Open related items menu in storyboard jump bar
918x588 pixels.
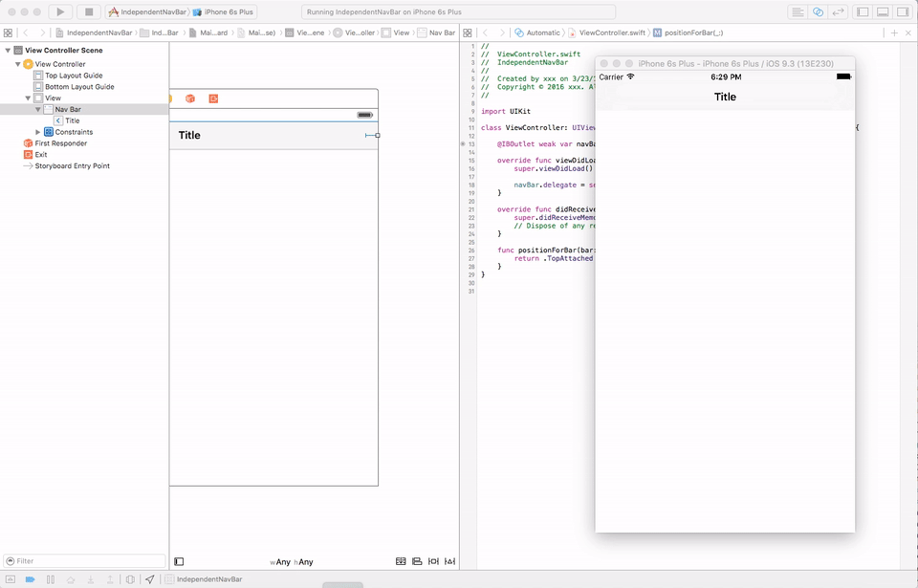tap(8, 33)
